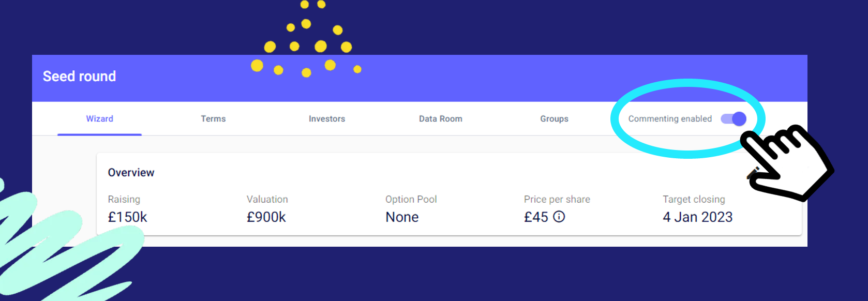Switch to the Terms tab
Screen dimensions: 868x301
213,119
